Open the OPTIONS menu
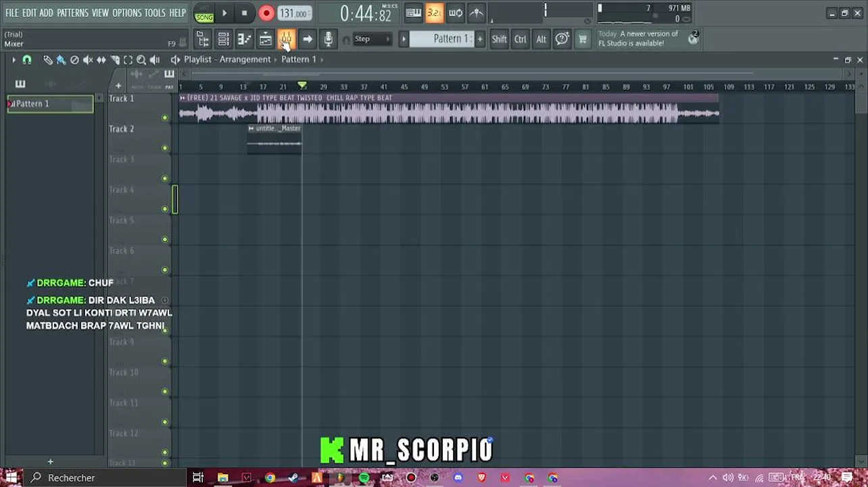 pyautogui.click(x=126, y=13)
